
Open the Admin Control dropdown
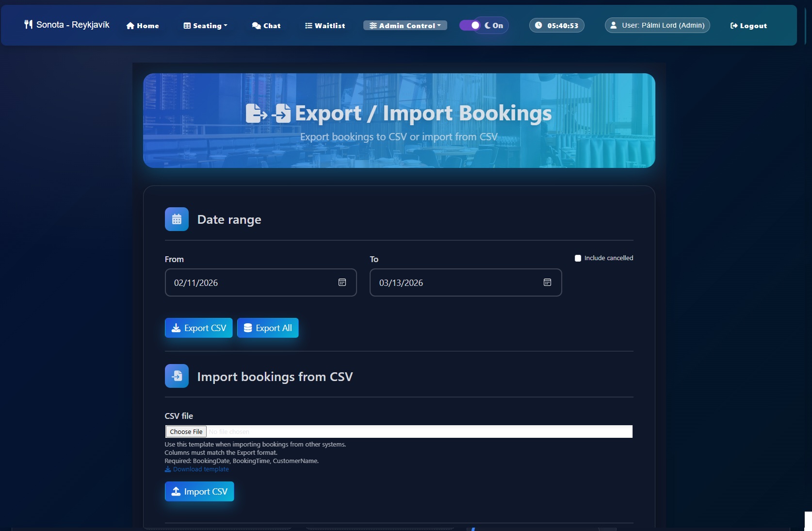coord(405,26)
